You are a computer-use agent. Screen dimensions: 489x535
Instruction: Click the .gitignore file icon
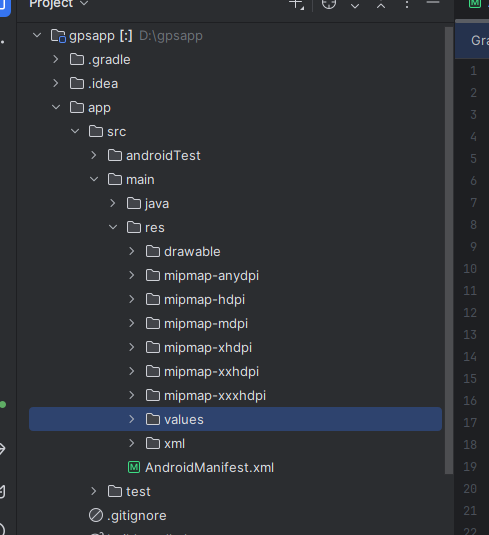click(96, 515)
